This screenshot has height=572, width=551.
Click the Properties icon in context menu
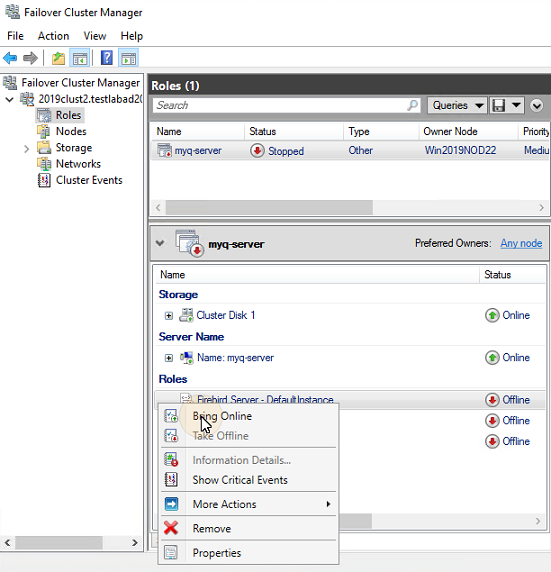pyautogui.click(x=171, y=552)
